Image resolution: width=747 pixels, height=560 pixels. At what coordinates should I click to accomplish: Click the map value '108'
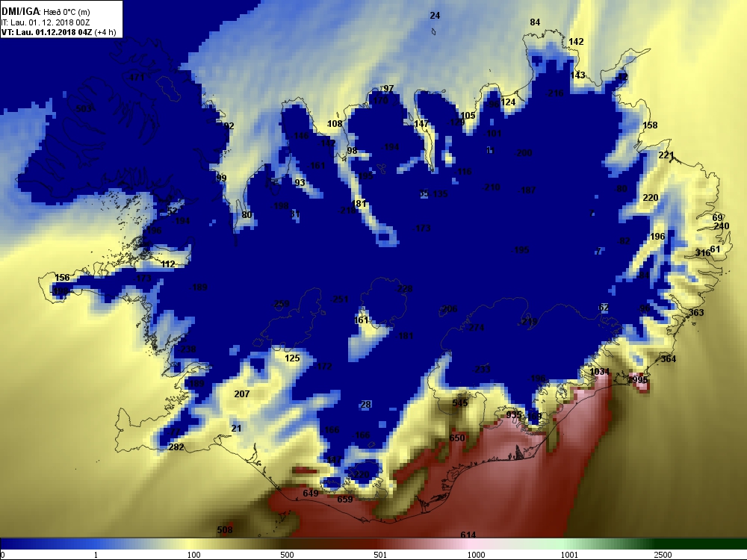[335, 124]
